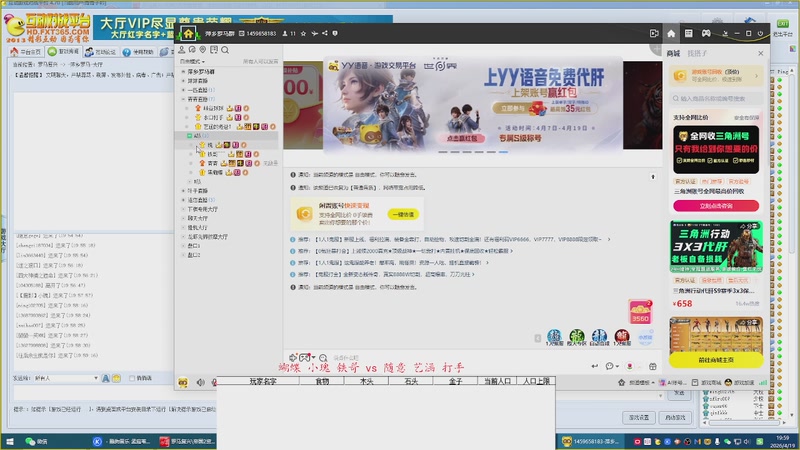The height and width of the screenshot is (450, 800).
Task: Open the video recording icon in YY header
Action: [654, 33]
